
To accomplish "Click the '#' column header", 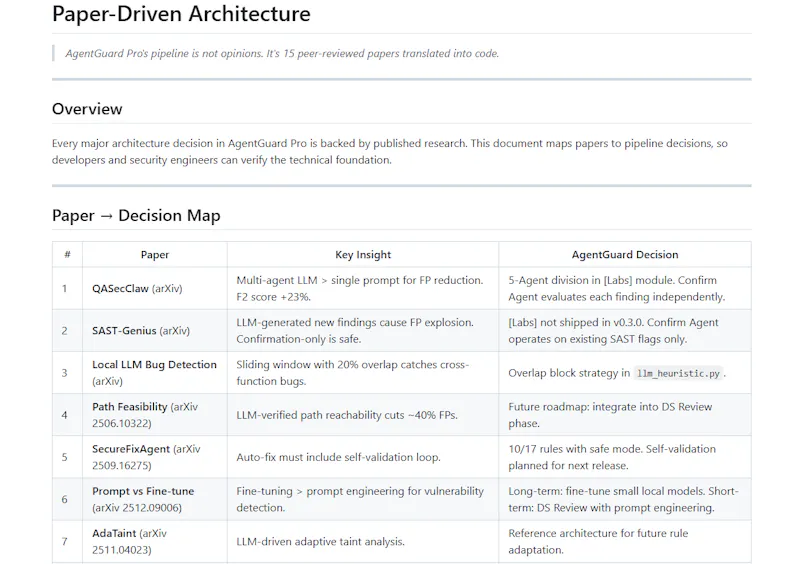I will (x=67, y=255).
